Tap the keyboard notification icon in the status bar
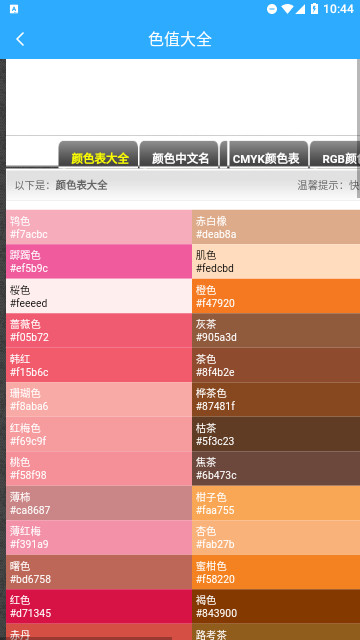This screenshot has width=360, height=640. point(13,9)
